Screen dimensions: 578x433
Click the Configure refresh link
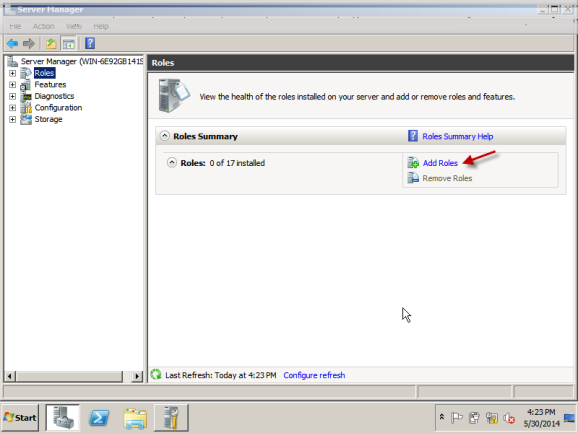point(314,375)
